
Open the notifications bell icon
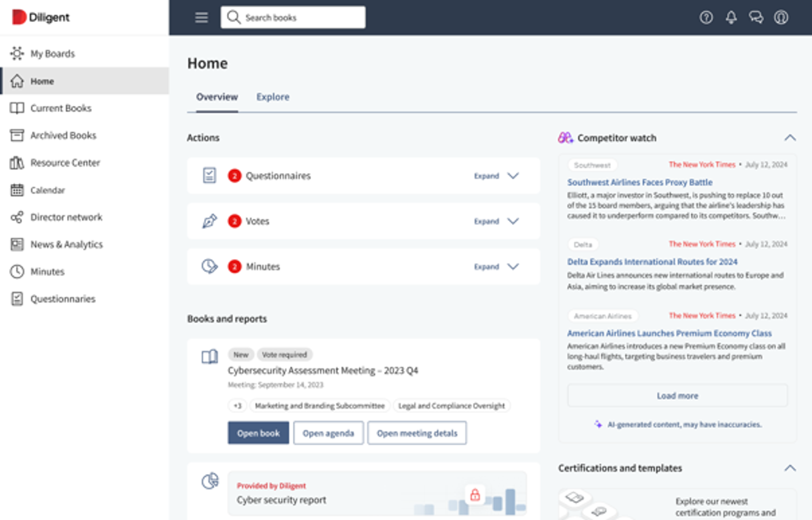coord(731,17)
